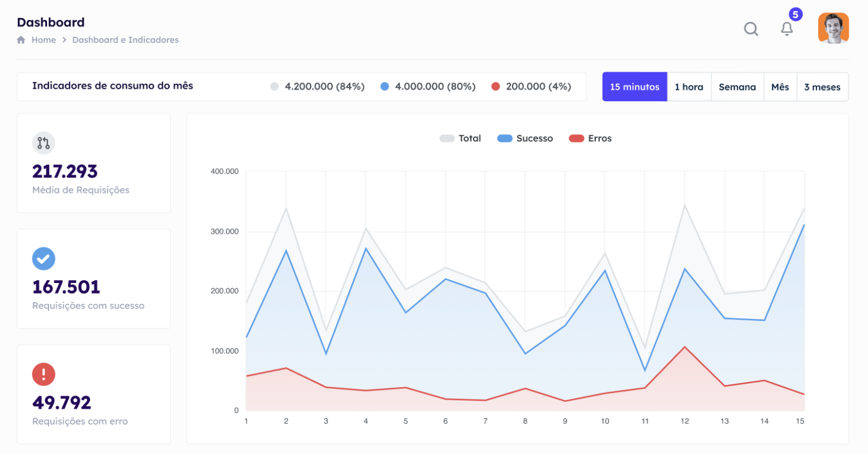Open the user profile avatar
This screenshot has height=454, width=868.
click(833, 28)
